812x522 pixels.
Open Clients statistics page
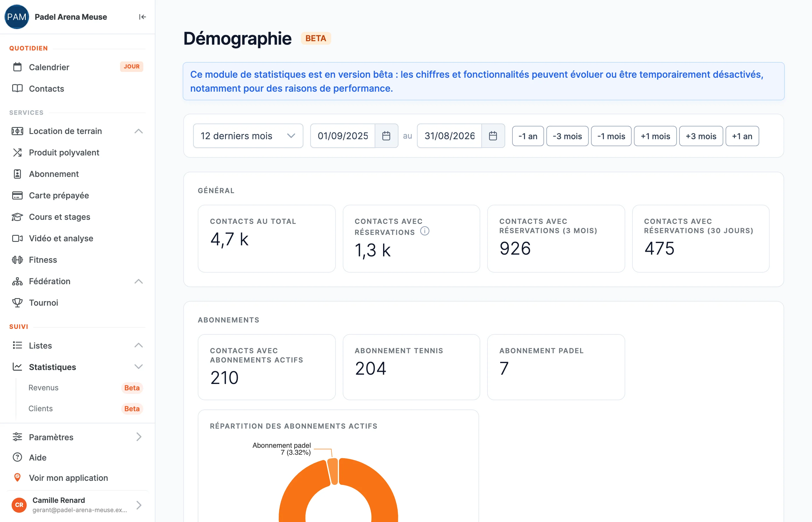(81, 409)
